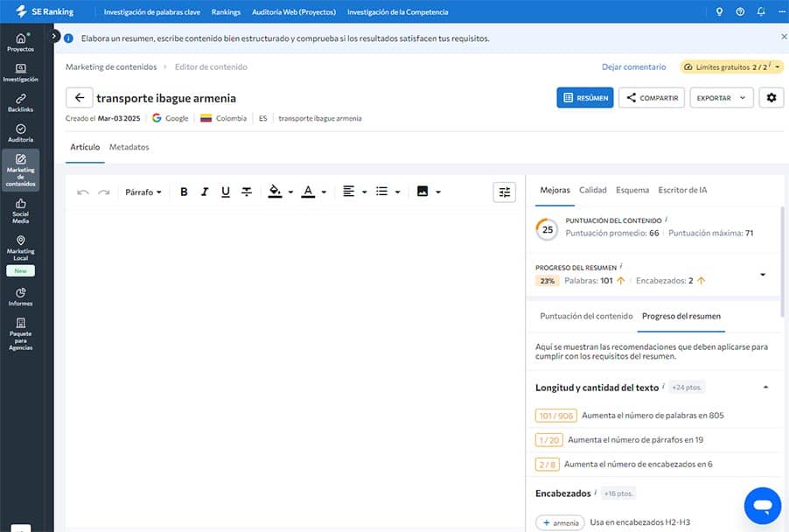Collapse the Longitud y cantidad del texto section
The width and height of the screenshot is (789, 532).
(766, 387)
